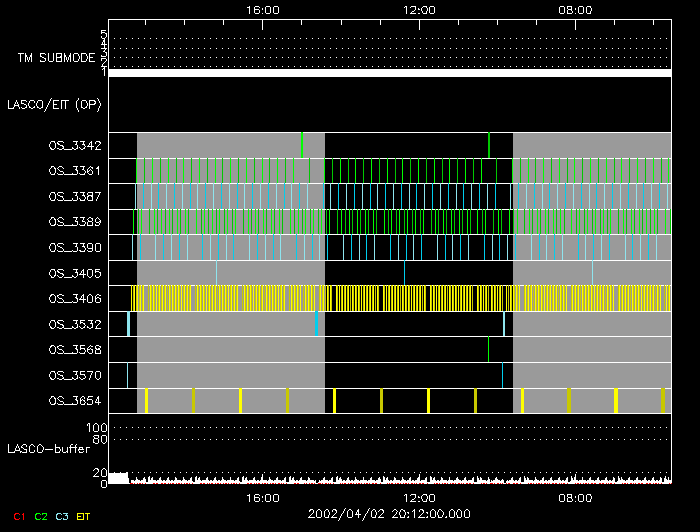This screenshot has width=700, height=532.
Task: Select the cyan EIT legend entry
Action: pos(84,516)
